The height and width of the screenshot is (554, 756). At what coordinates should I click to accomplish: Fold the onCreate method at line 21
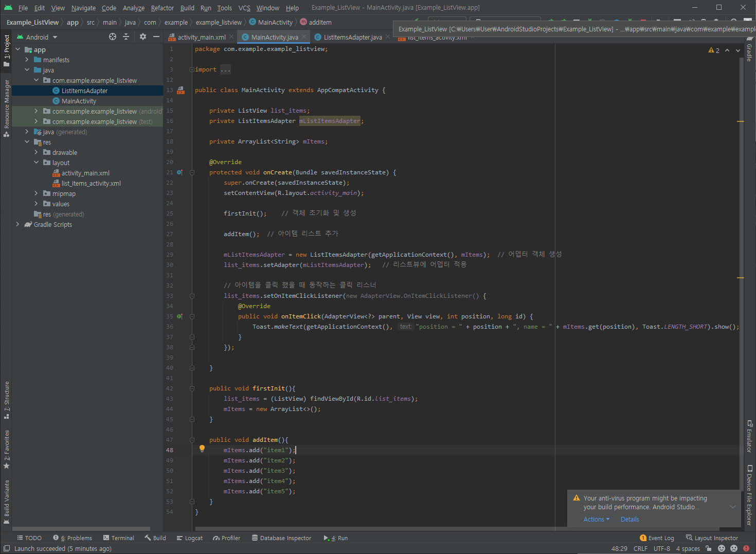coord(192,172)
